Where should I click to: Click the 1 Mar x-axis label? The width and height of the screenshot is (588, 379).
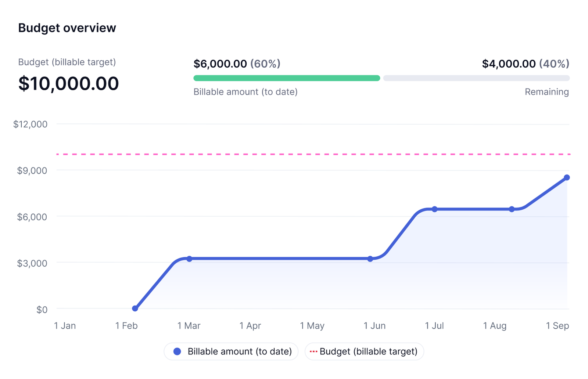coord(189,326)
